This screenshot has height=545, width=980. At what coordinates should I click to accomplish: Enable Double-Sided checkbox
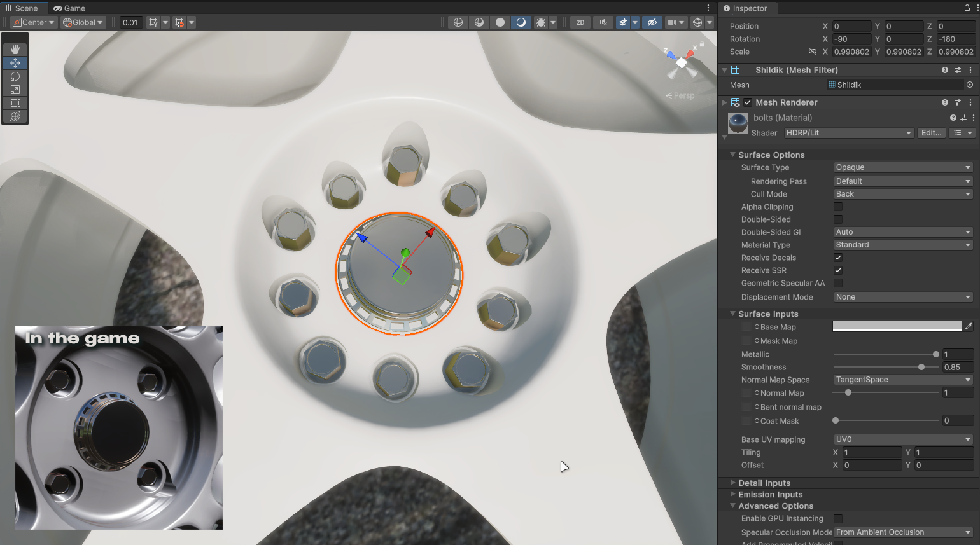tap(838, 219)
